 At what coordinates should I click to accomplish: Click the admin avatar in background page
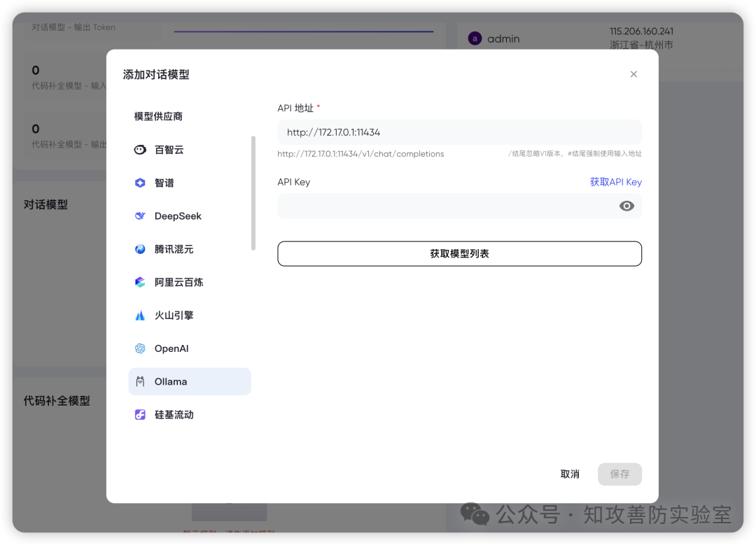pos(475,38)
